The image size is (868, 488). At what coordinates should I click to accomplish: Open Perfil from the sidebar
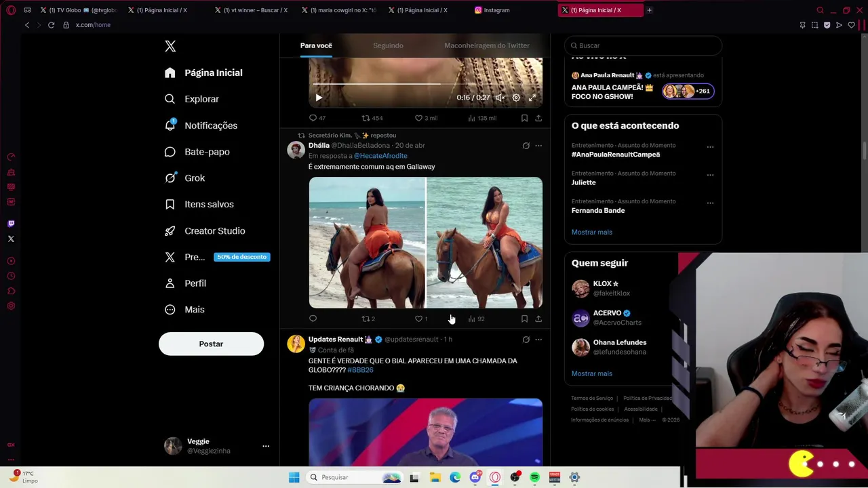coord(185,283)
